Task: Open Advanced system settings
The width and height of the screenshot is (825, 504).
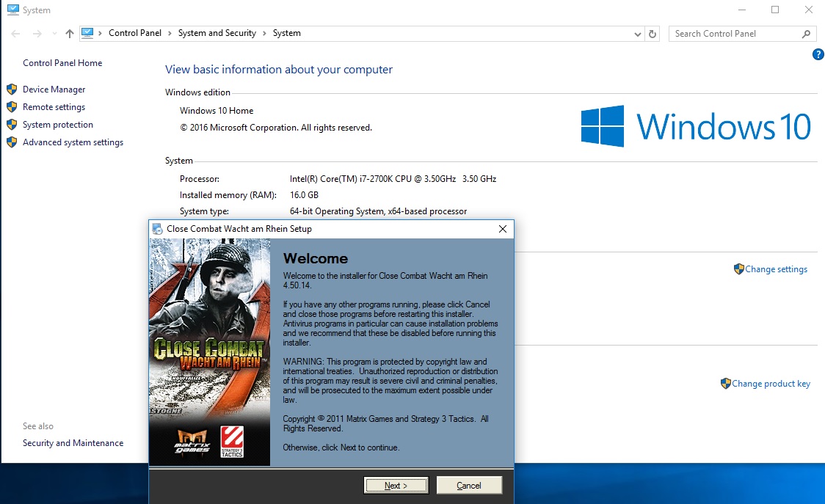Action: point(73,142)
